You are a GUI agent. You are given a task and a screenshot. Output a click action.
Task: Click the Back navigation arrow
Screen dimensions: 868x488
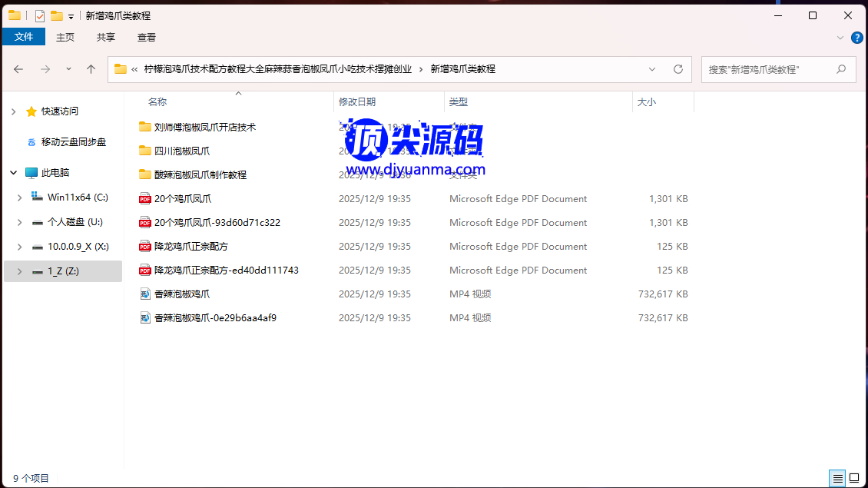pos(18,69)
